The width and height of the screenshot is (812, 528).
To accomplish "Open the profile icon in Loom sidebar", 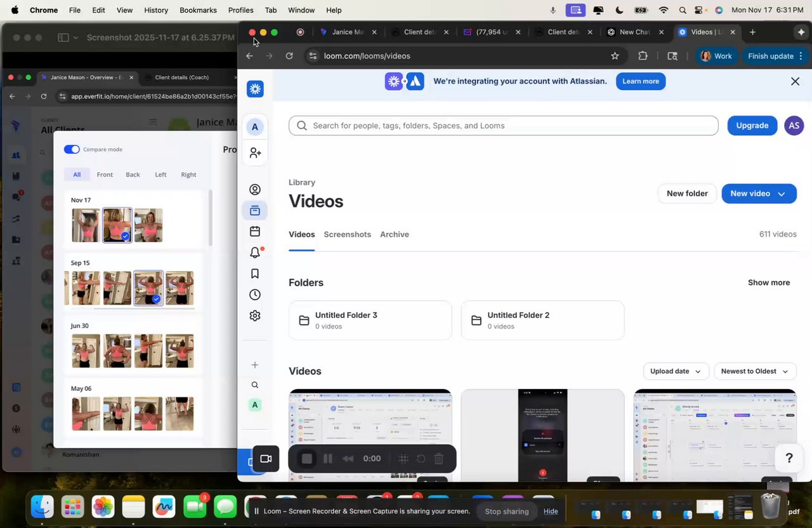I will point(255,190).
